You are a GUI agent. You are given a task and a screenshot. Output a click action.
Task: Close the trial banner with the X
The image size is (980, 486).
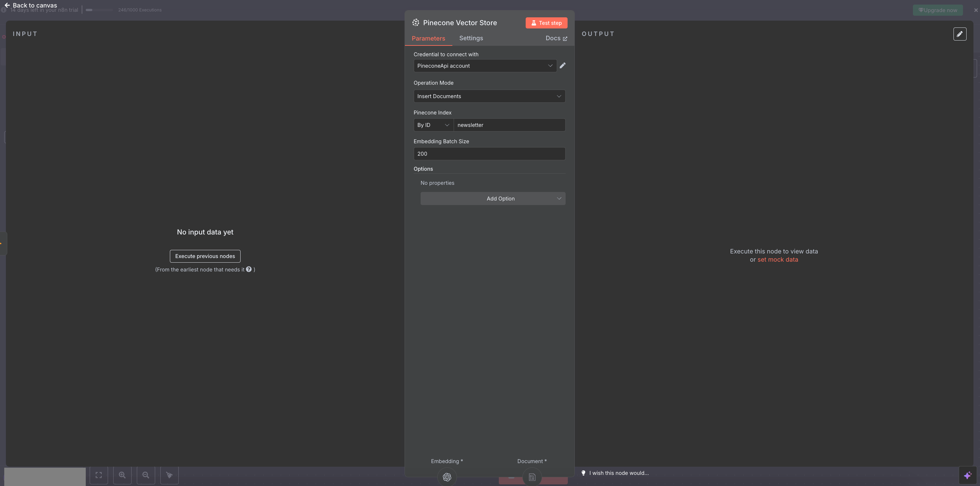pyautogui.click(x=975, y=10)
